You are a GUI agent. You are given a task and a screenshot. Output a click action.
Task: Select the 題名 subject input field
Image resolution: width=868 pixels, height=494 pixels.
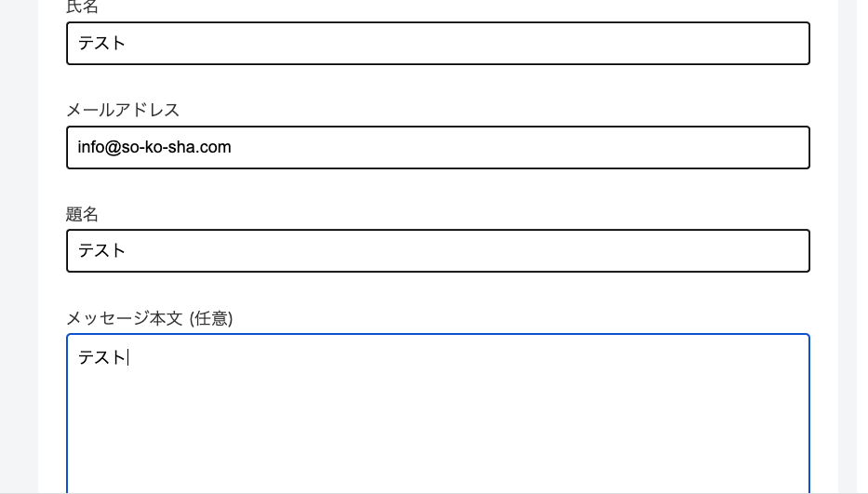coord(437,251)
